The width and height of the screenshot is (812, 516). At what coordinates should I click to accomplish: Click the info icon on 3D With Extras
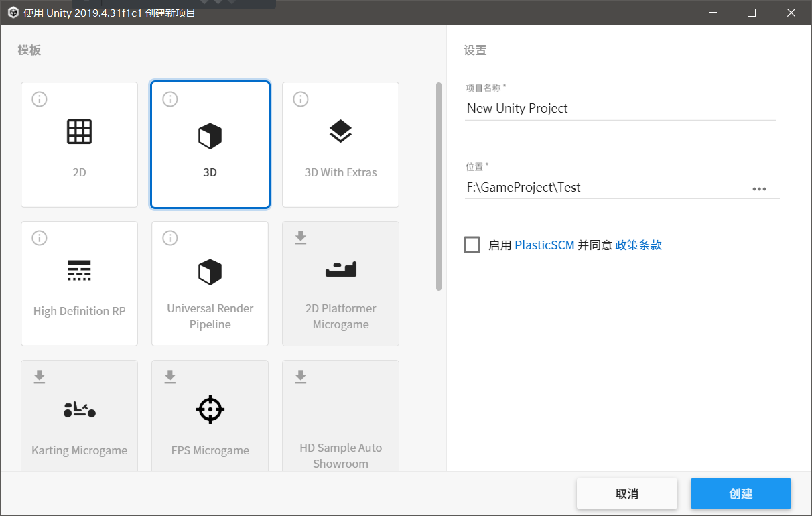[300, 99]
